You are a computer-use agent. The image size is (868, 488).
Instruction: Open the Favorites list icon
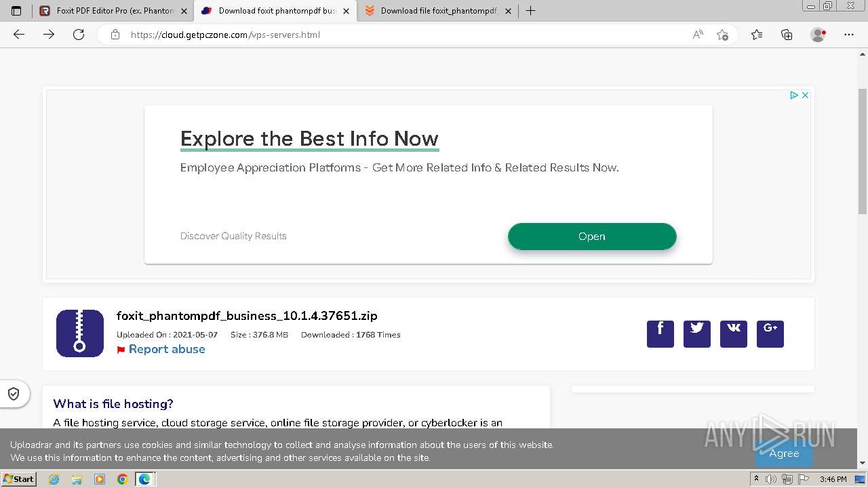pos(757,35)
